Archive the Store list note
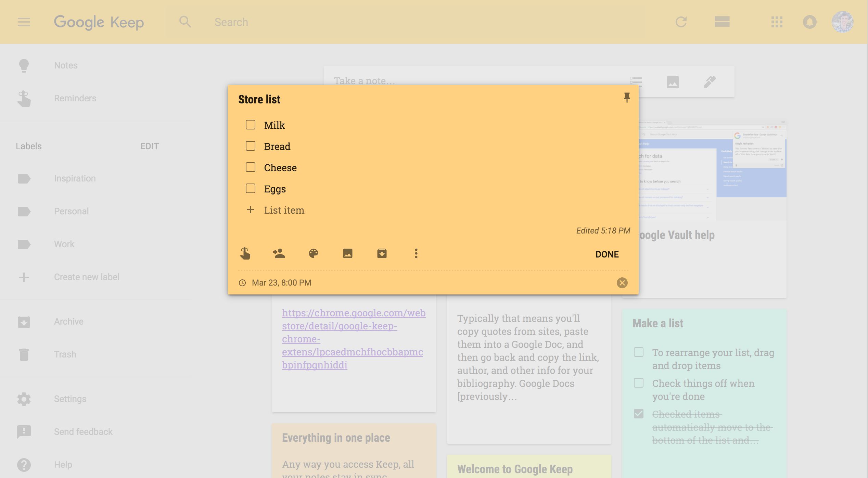The width and height of the screenshot is (868, 478). pyautogui.click(x=382, y=254)
